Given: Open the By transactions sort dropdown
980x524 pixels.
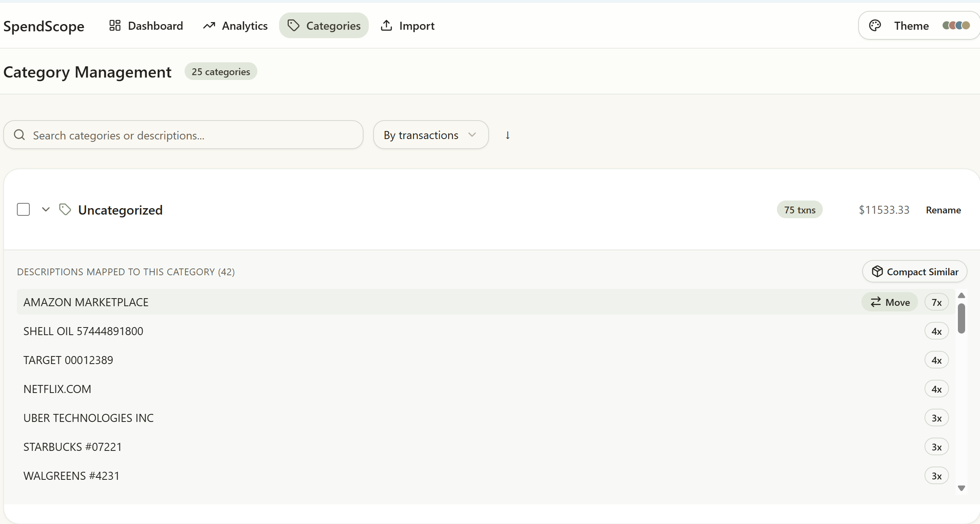Looking at the screenshot, I should (x=431, y=135).
